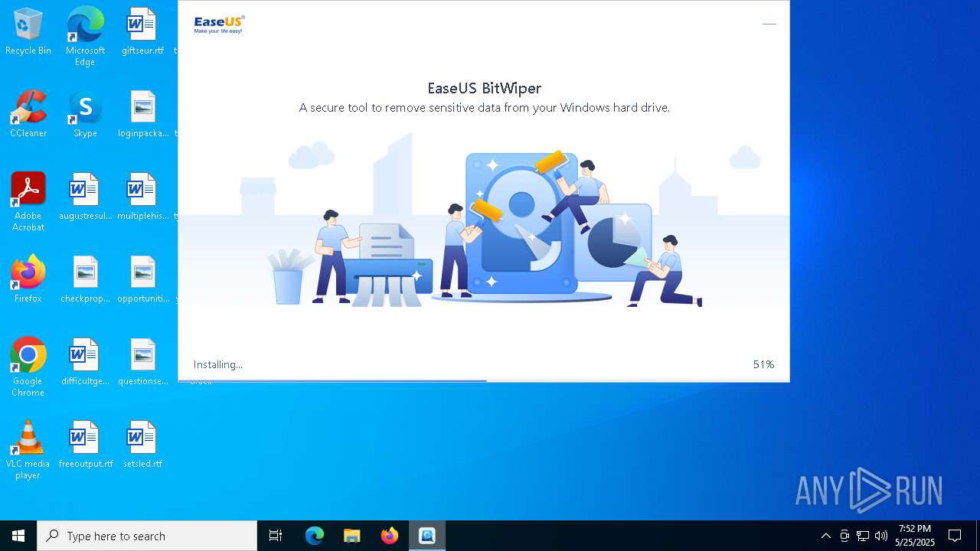Open the Skype desktop shortcut
Image resolution: width=980 pixels, height=551 pixels.
tap(85, 115)
